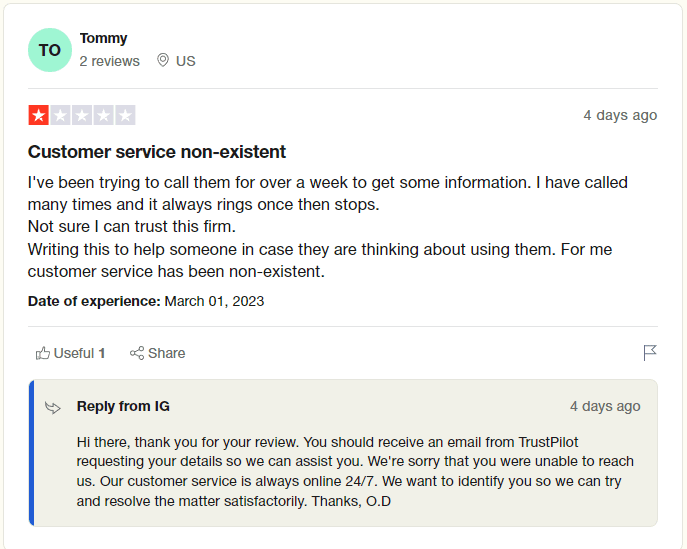This screenshot has width=687, height=549.
Task: Click the third grey star
Action: coord(82,115)
